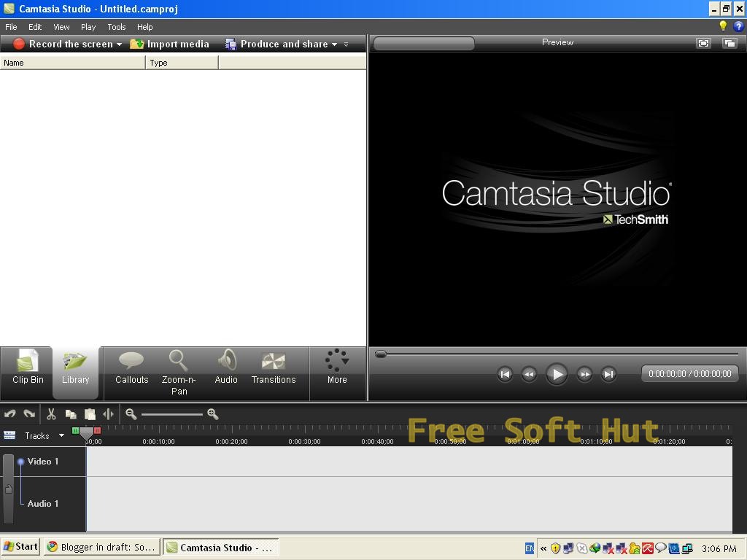Click Produce and share button
Image resolution: width=747 pixels, height=560 pixels.
276,44
